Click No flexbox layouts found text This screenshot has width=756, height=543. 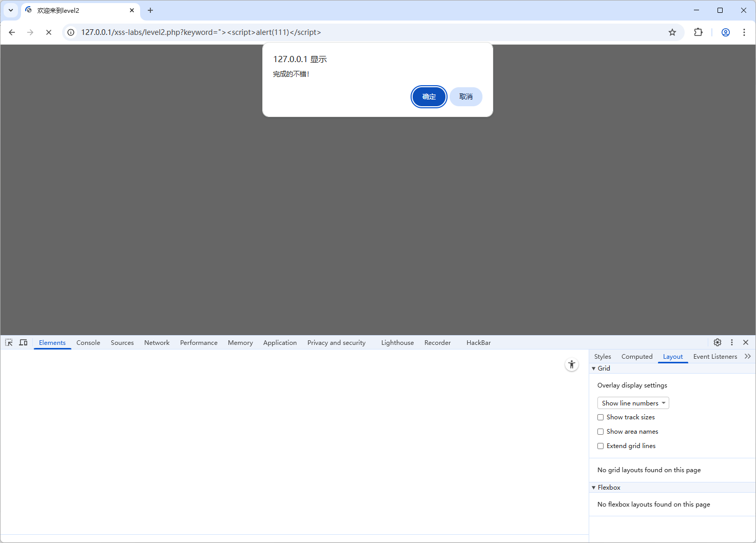click(x=654, y=505)
